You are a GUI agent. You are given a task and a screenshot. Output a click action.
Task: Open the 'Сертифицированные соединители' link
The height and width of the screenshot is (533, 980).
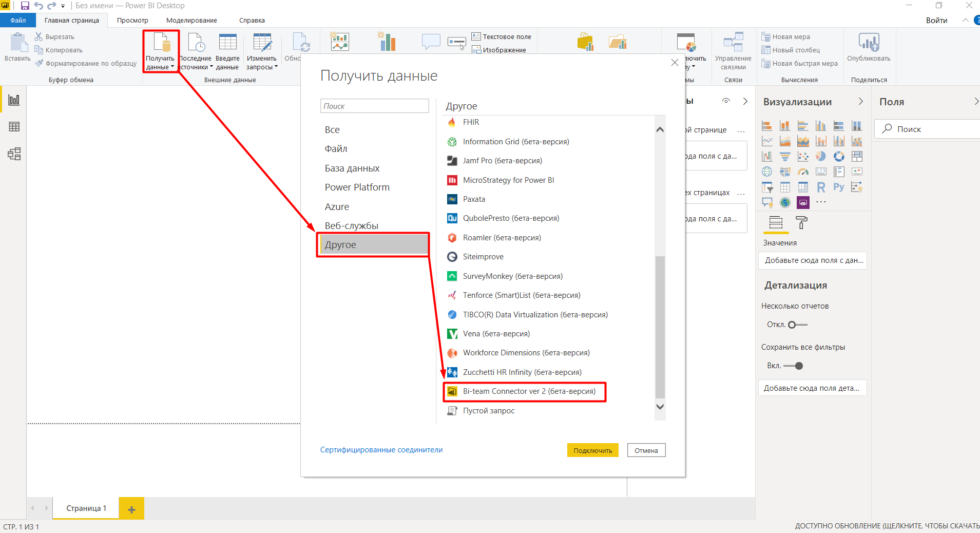click(381, 450)
